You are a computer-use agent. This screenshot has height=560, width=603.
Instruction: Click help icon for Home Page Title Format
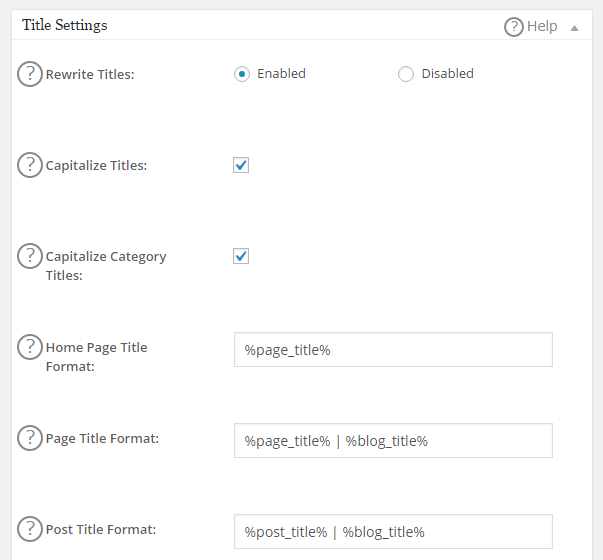(30, 347)
